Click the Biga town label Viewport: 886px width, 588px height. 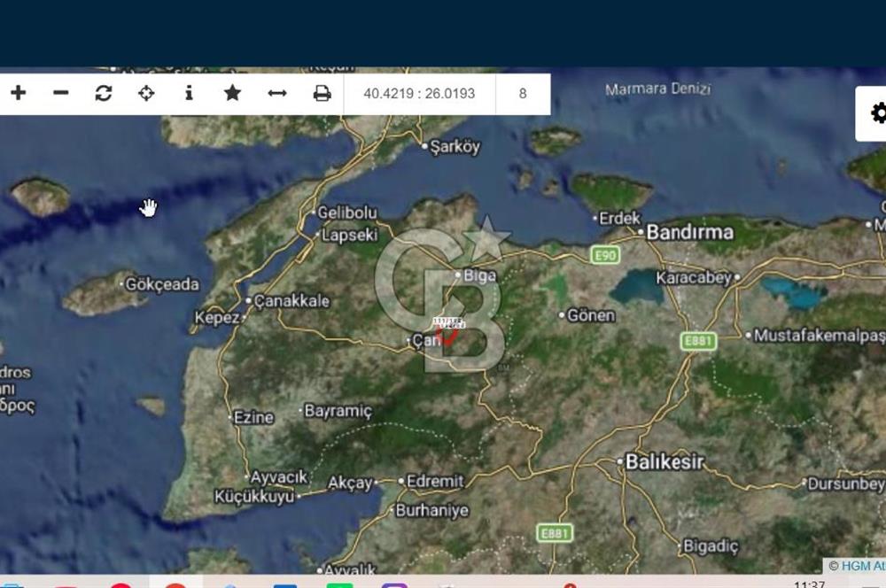[479, 275]
